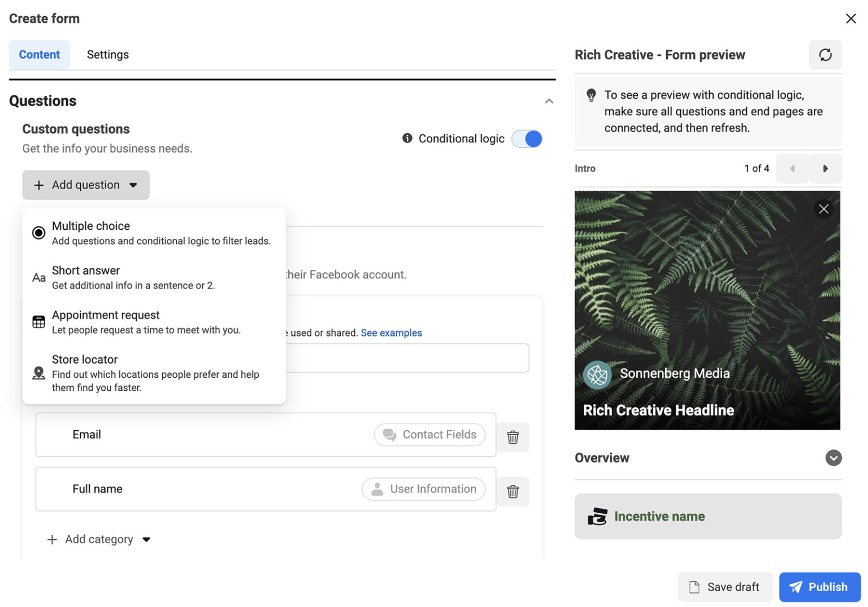The width and height of the screenshot is (868, 607).
Task: Delete the Full name field
Action: (512, 491)
